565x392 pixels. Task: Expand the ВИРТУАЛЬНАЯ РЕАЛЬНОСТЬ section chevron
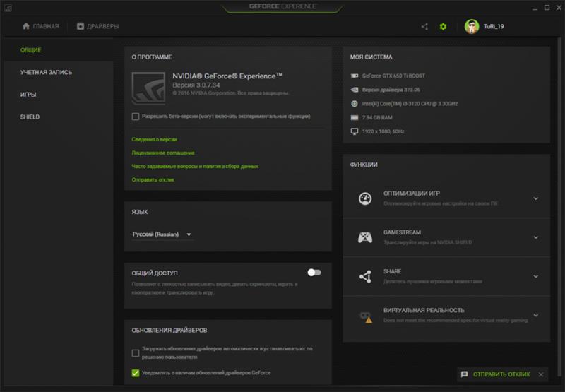536,315
